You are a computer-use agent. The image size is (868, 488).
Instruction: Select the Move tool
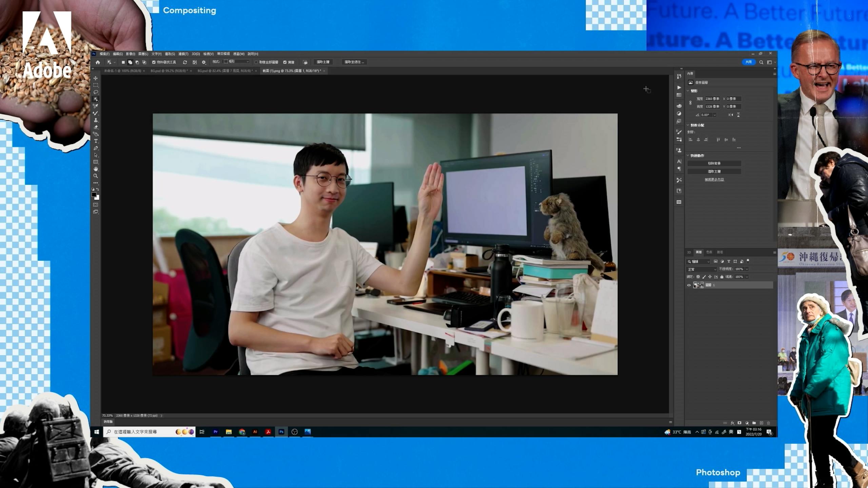96,78
